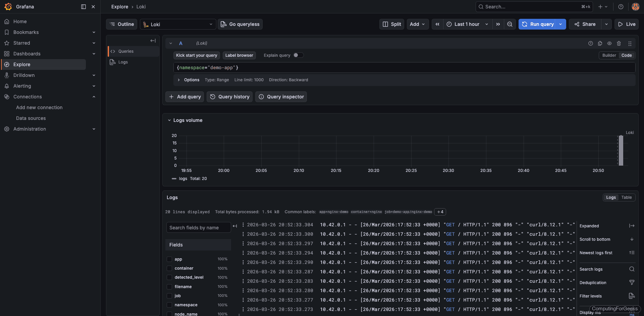The height and width of the screenshot is (316, 644).
Task: Click the Deduplication funnel icon
Action: 632,282
